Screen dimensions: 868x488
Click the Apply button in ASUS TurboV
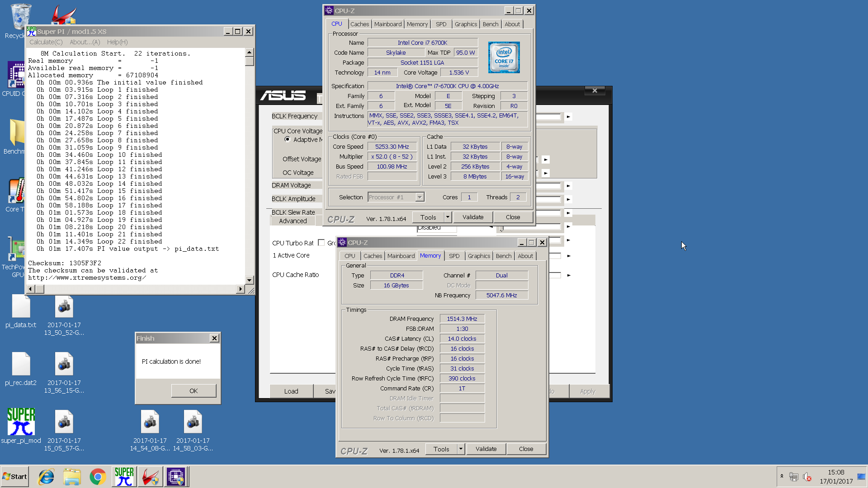(x=588, y=391)
